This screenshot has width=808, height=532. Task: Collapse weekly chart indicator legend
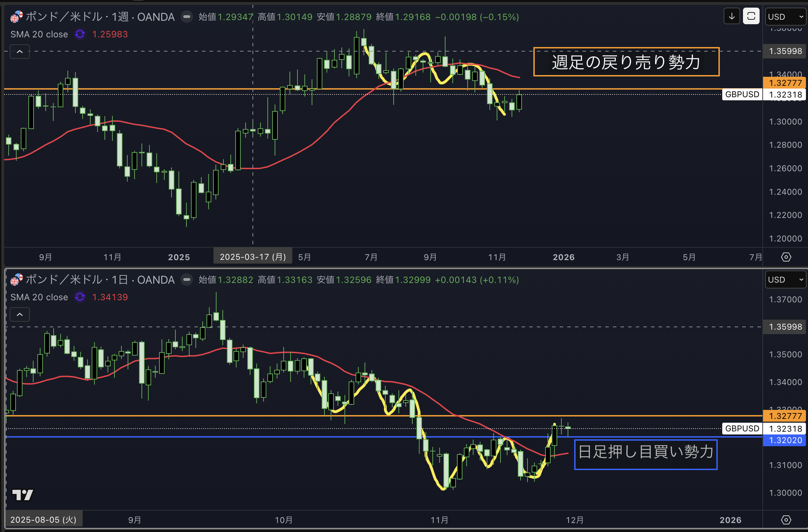(20, 52)
